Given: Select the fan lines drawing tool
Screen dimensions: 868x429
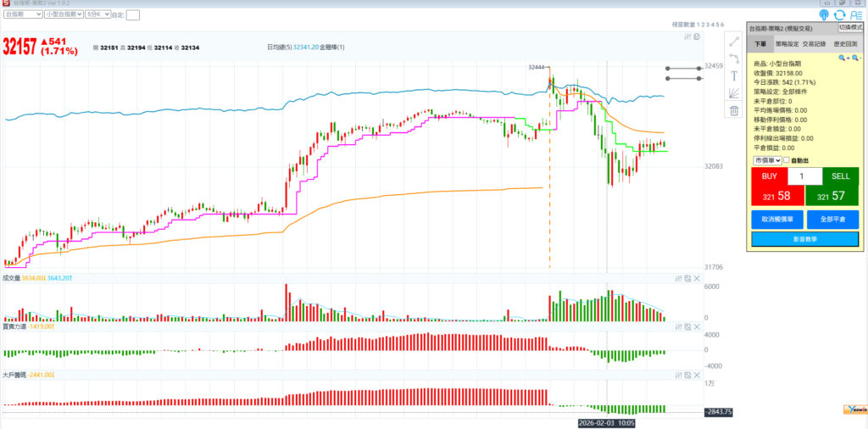Looking at the screenshot, I should tap(734, 93).
